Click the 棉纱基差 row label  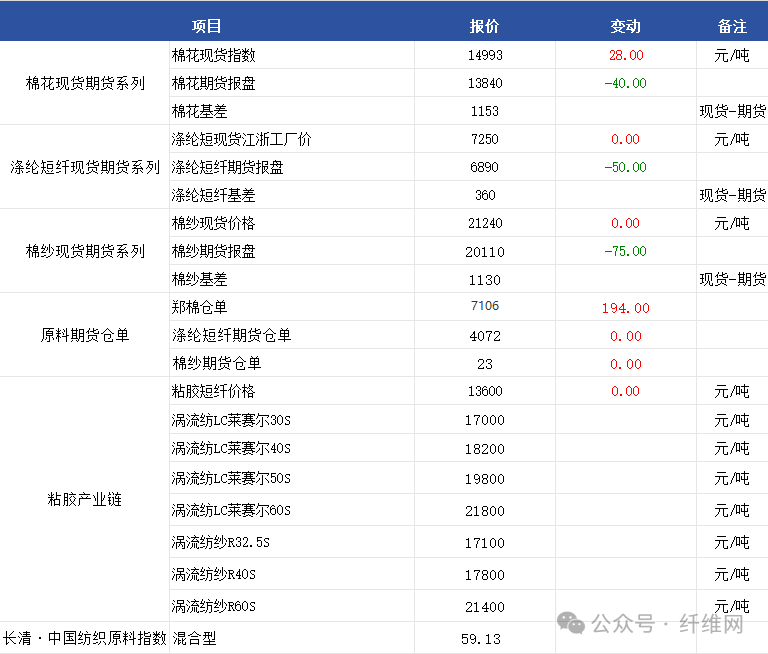(x=199, y=279)
